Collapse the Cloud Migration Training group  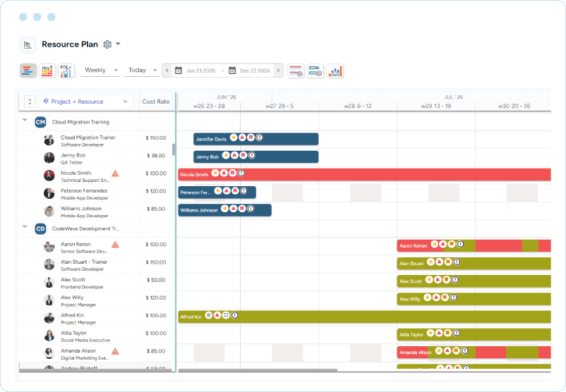click(x=25, y=120)
